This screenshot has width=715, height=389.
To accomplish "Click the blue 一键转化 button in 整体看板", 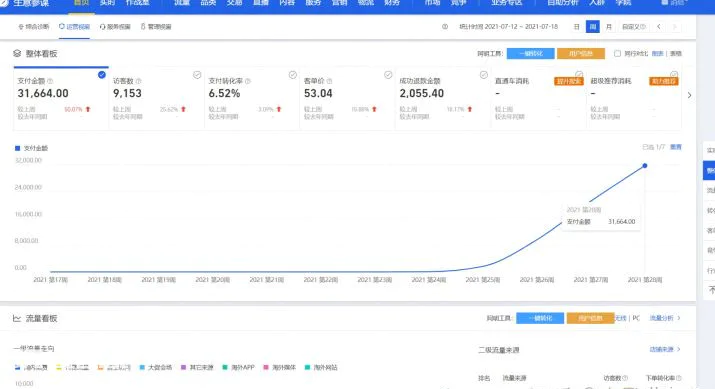I will click(x=530, y=53).
